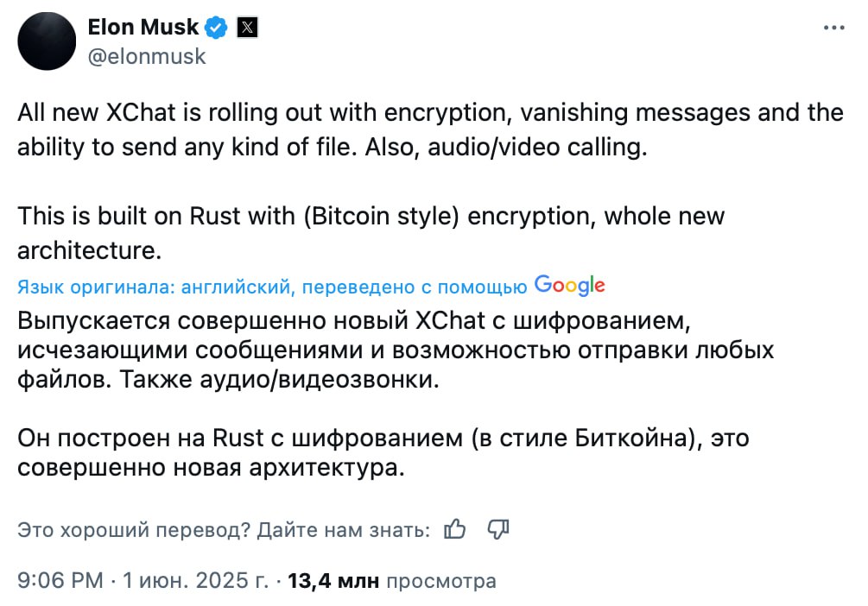Open the 13,4 млн views count

click(x=333, y=581)
